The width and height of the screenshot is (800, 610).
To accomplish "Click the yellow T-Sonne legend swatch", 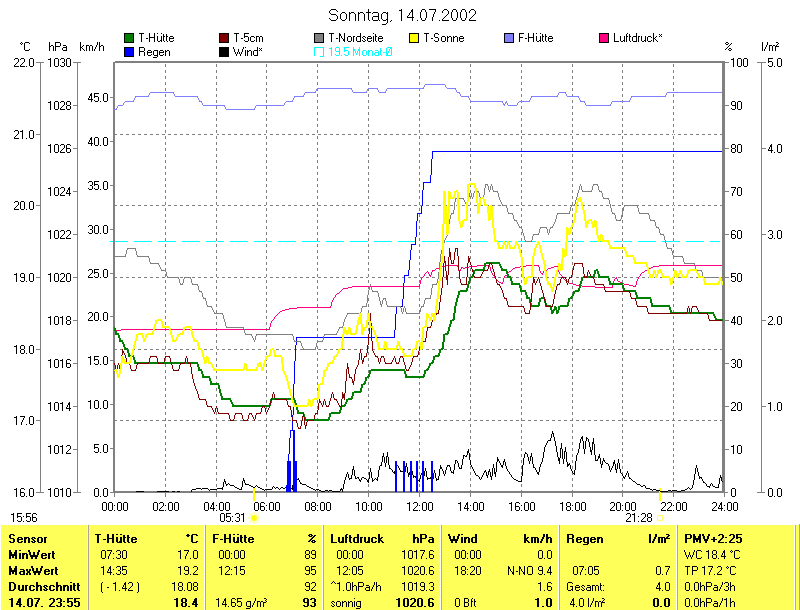I will 414,38.
